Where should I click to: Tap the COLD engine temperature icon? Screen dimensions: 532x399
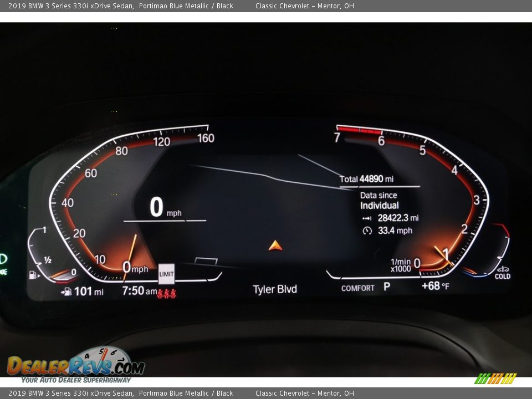pos(503,273)
